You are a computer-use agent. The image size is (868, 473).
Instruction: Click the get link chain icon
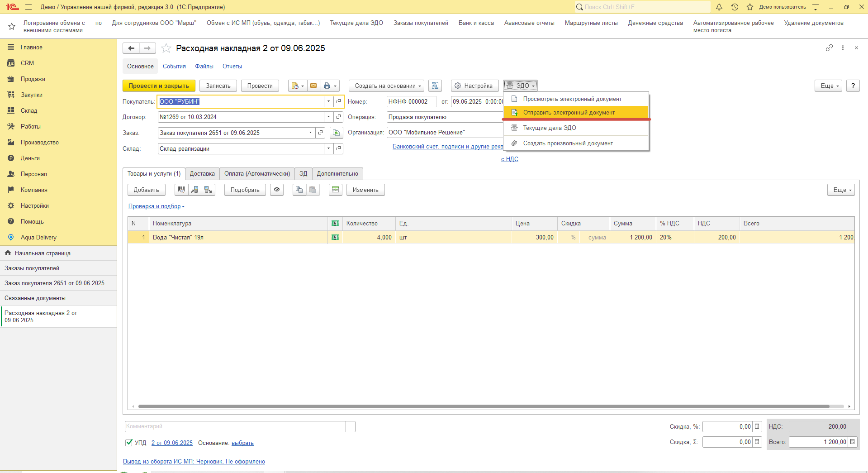point(829,48)
